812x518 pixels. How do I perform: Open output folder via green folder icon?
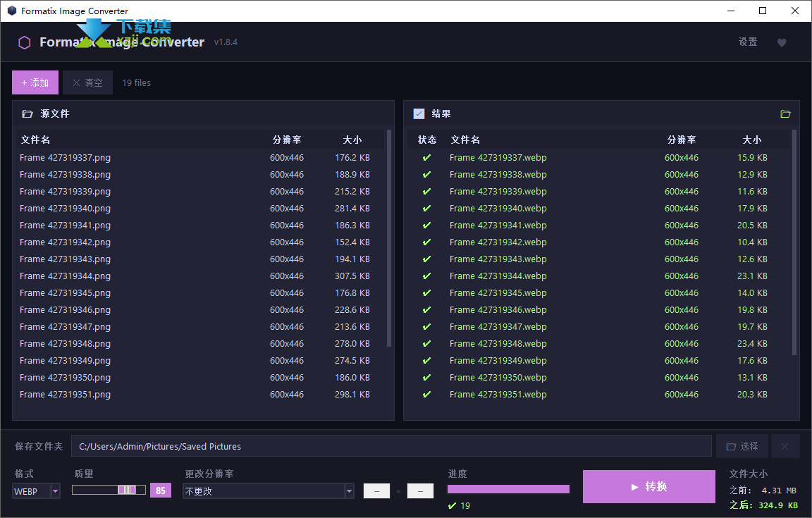coord(785,114)
